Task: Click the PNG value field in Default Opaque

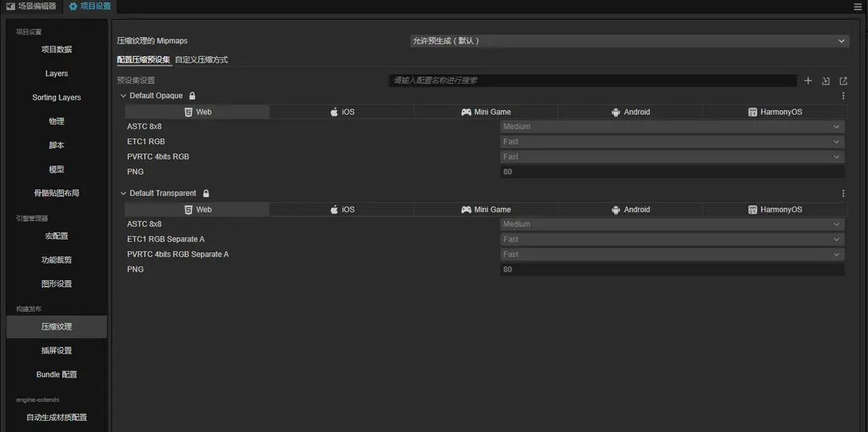Action: pos(672,172)
